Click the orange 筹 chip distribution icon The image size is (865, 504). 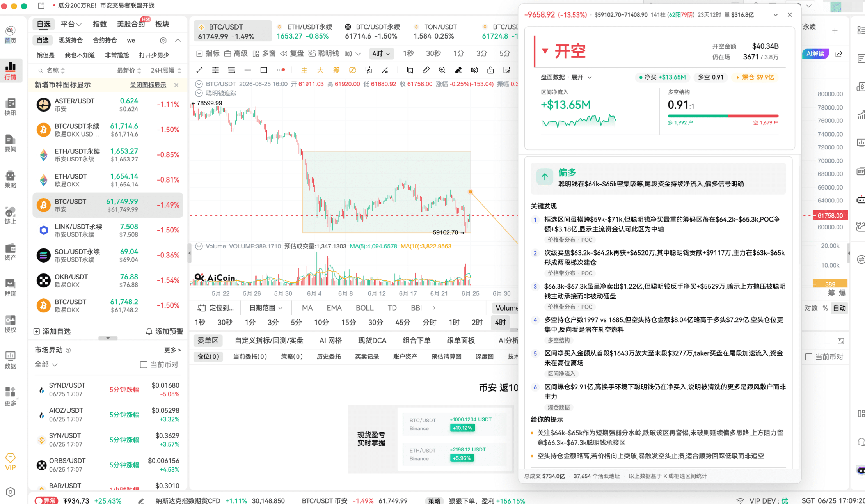[x=336, y=70]
